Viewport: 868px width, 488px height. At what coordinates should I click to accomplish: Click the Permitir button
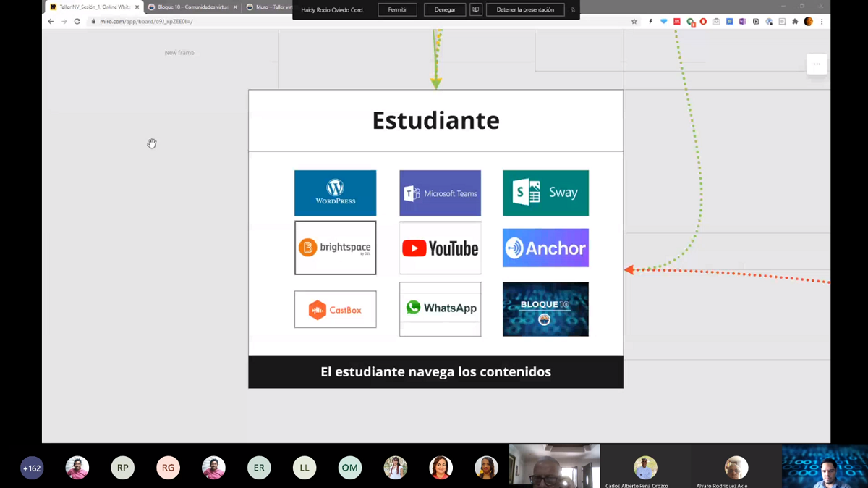click(397, 10)
